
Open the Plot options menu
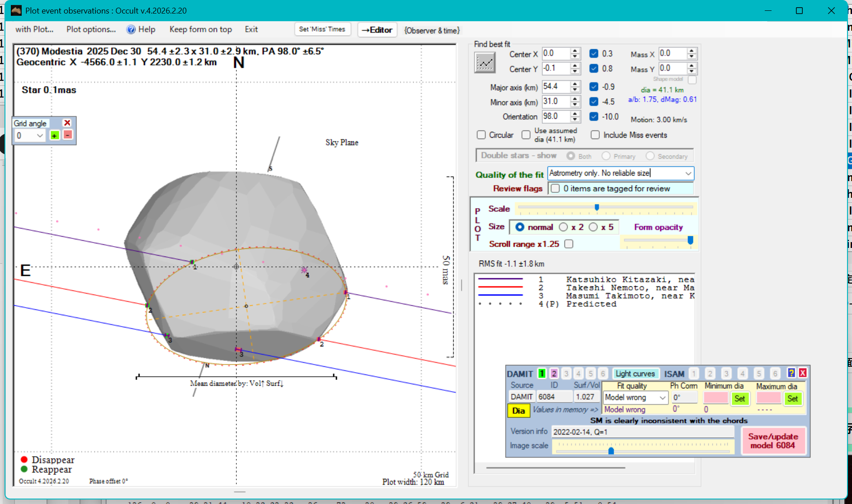(91, 29)
